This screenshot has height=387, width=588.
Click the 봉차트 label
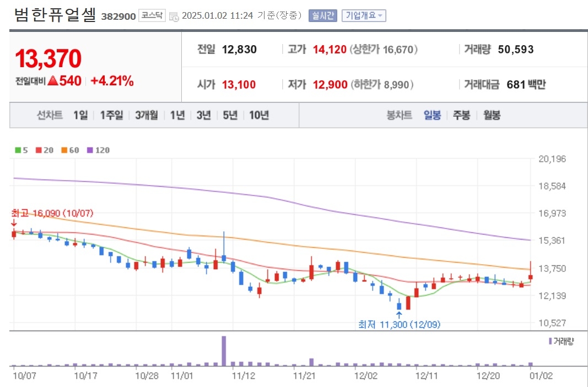(x=399, y=115)
